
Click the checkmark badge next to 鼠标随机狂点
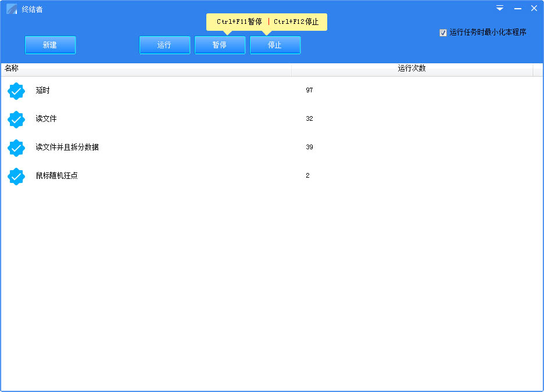coord(16,177)
